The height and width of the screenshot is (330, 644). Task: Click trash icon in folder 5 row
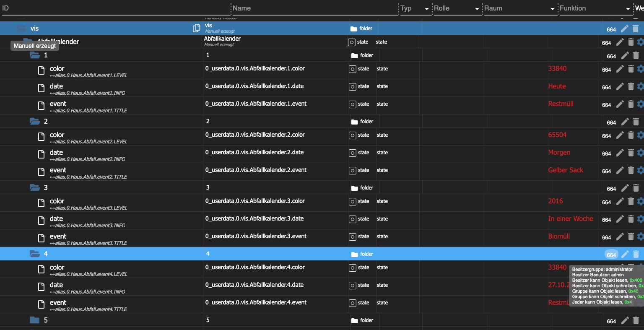[636, 320]
